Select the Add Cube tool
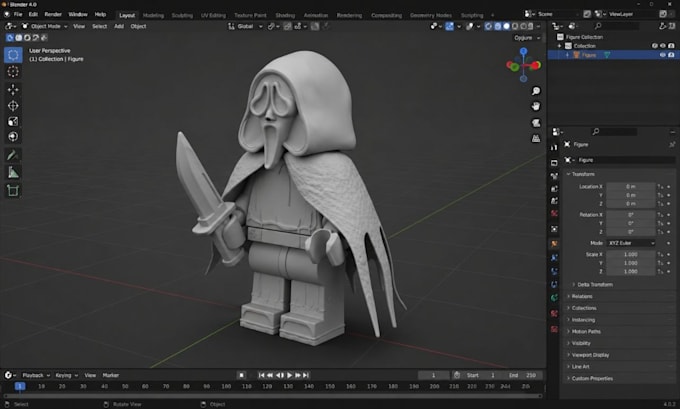The image size is (680, 409). tap(13, 190)
